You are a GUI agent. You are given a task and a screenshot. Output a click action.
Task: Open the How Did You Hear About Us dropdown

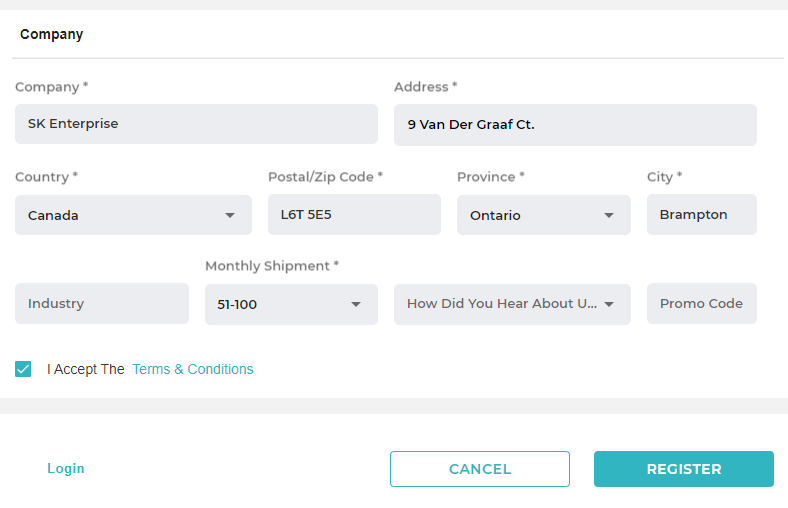[512, 304]
